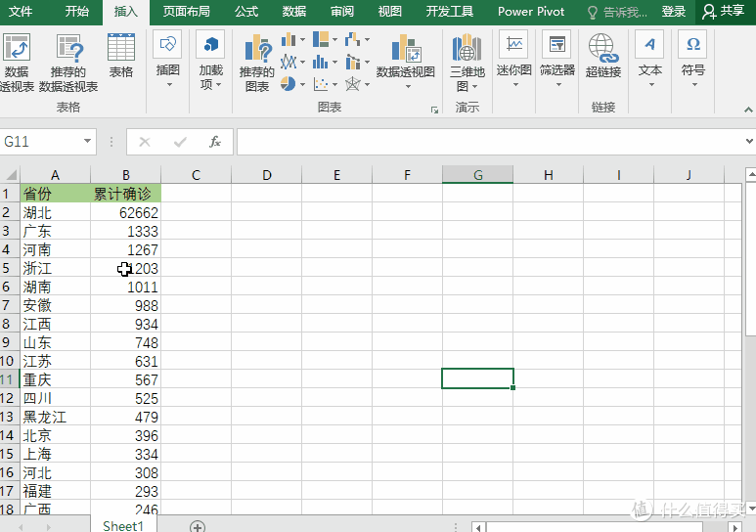
Task: Click the Insert Function fx icon
Action: coord(215,142)
